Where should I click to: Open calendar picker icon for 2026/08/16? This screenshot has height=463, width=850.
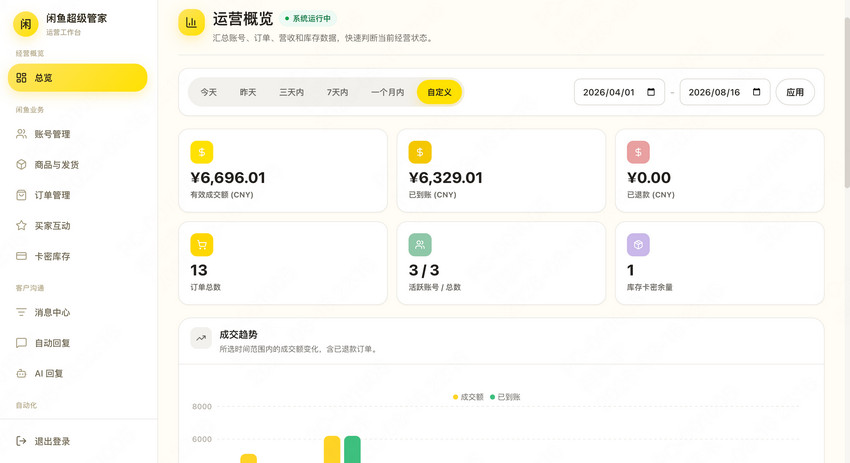(757, 92)
